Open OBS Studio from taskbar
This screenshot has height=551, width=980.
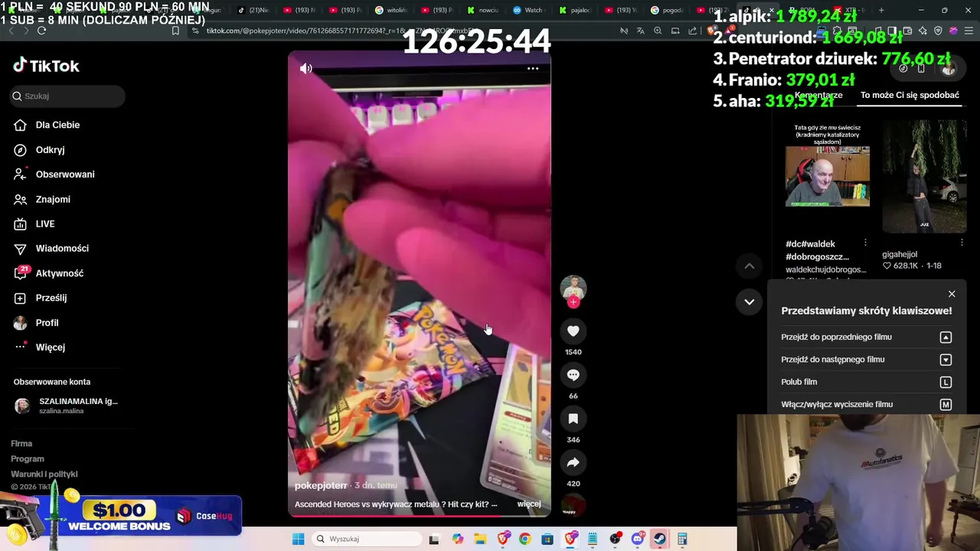click(615, 539)
